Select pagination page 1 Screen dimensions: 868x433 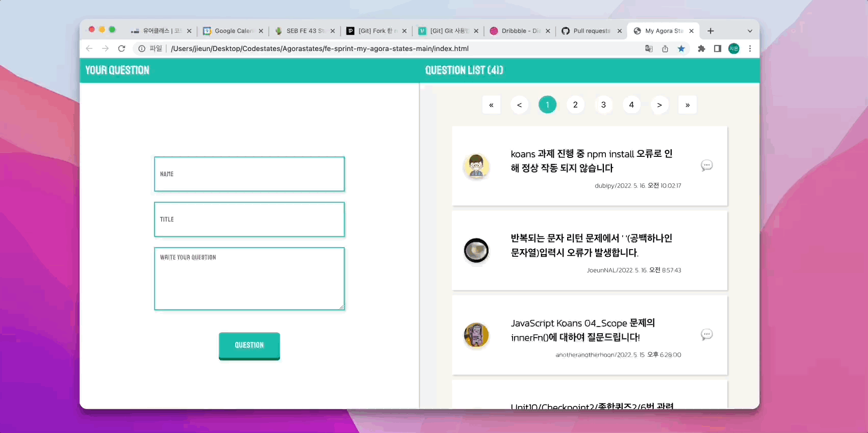click(x=547, y=105)
